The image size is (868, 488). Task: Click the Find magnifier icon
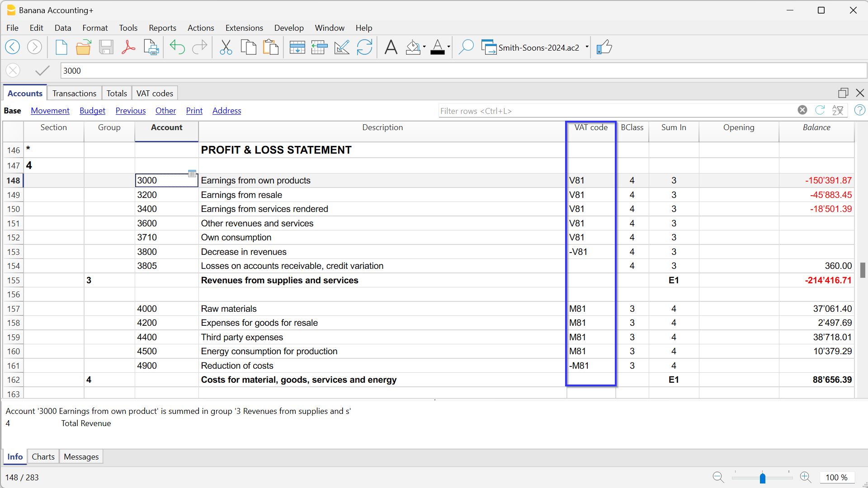pyautogui.click(x=466, y=47)
